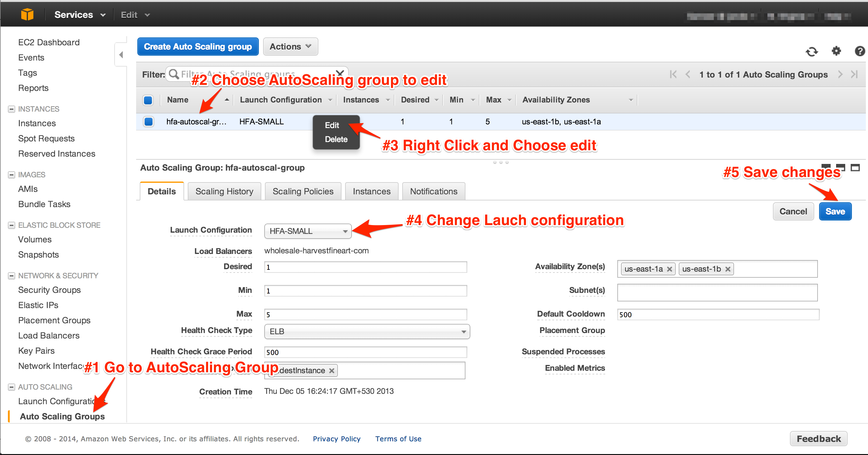This screenshot has width=868, height=455.
Task: Toggle the select-all groups checkbox
Action: coord(148,100)
